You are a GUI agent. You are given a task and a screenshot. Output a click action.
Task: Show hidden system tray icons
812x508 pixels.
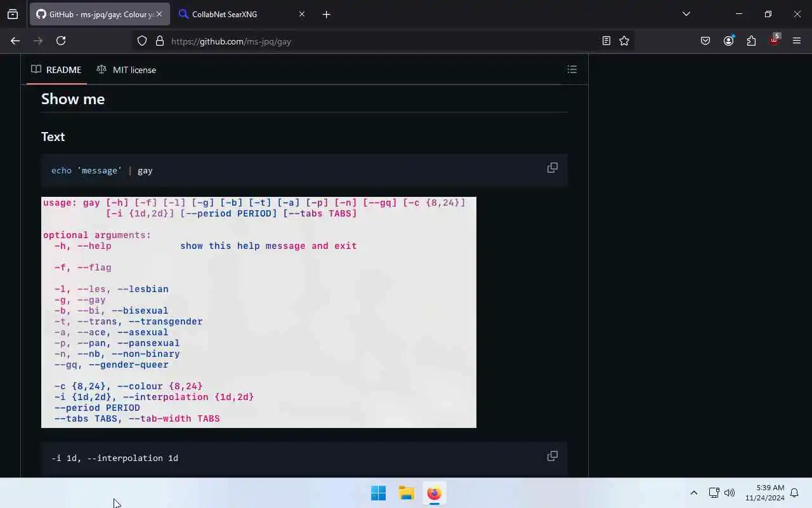[694, 493]
